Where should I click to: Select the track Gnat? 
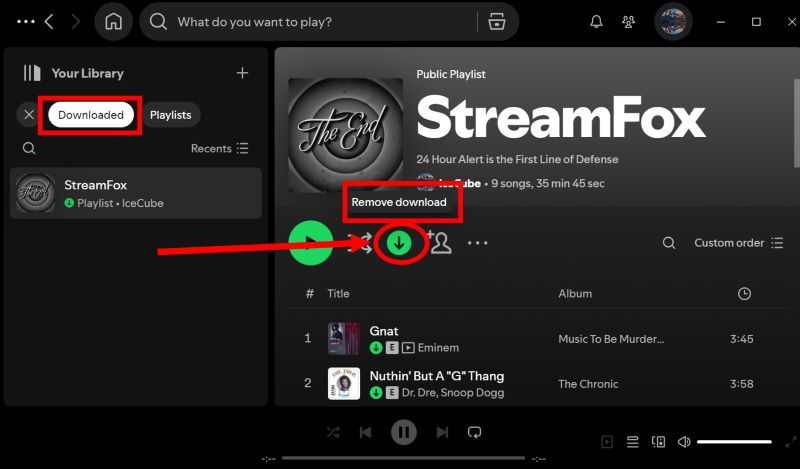coord(384,331)
